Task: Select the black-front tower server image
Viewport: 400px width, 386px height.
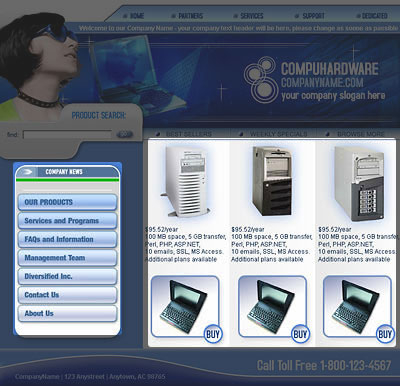Action: (x=272, y=181)
